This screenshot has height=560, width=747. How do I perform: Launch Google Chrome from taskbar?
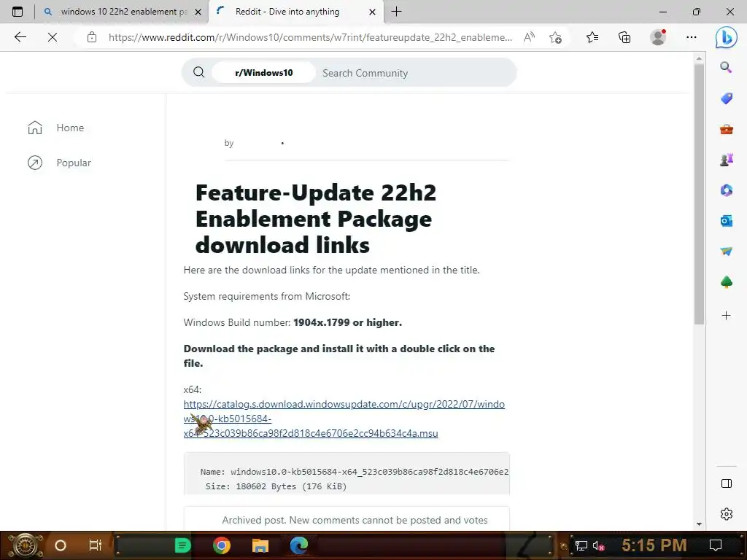point(222,545)
